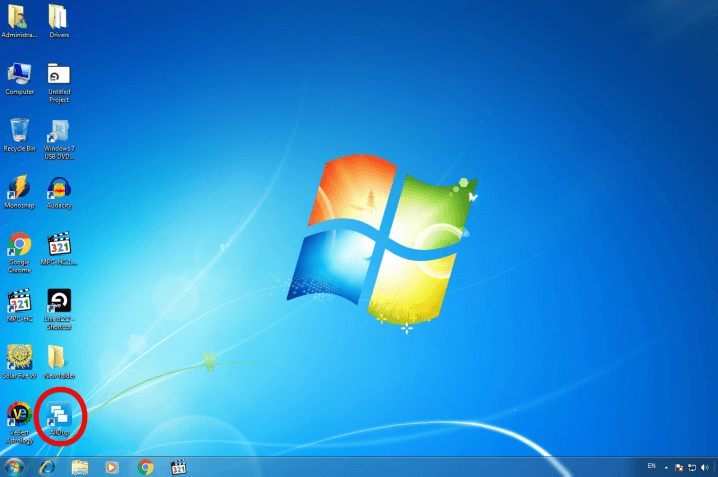Viewport: 718px width, 477px height.
Task: Select the Untitled Project file icon
Action: 59,82
